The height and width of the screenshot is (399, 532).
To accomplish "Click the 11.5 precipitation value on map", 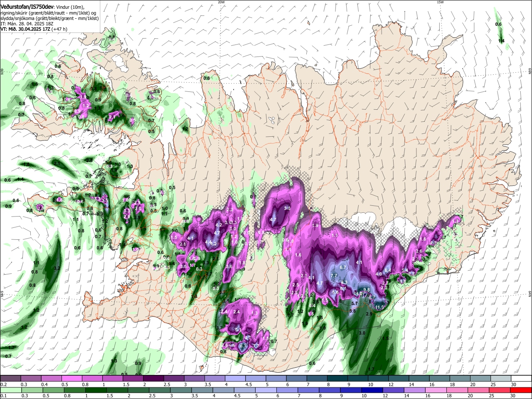I will (379, 307).
